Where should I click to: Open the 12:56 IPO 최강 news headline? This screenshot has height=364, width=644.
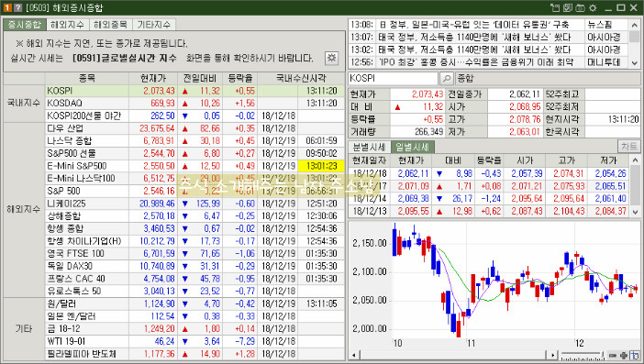pyautogui.click(x=475, y=62)
